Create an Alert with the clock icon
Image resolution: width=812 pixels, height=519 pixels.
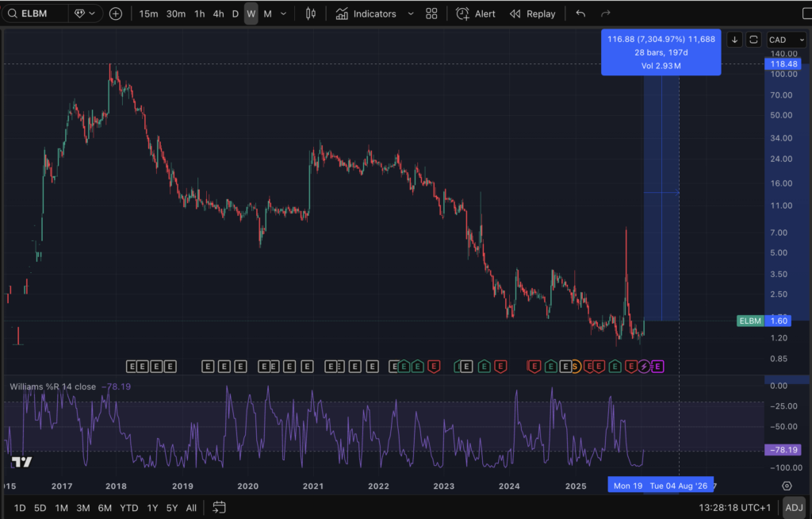pyautogui.click(x=475, y=13)
